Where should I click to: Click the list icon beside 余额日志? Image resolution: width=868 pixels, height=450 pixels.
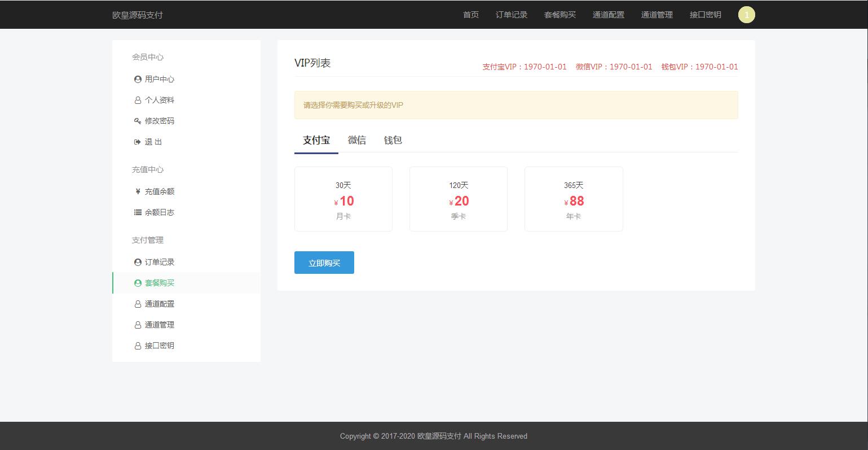pos(138,213)
